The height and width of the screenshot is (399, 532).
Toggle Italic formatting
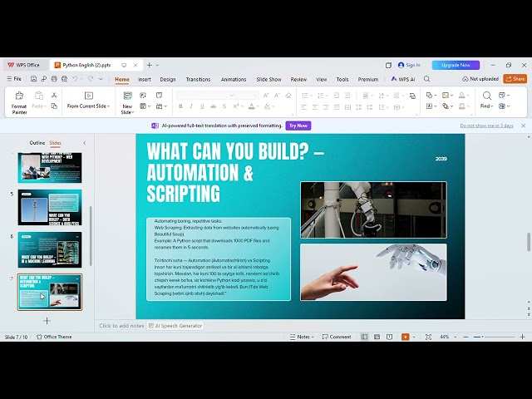tap(191, 106)
